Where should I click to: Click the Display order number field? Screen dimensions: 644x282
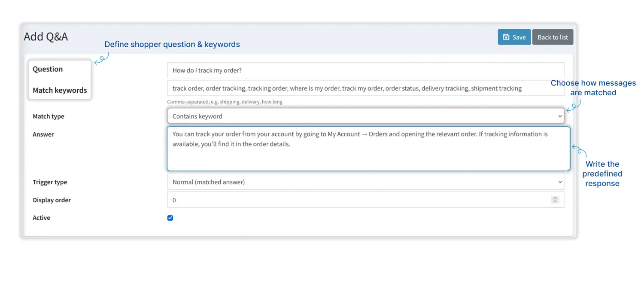click(x=366, y=200)
